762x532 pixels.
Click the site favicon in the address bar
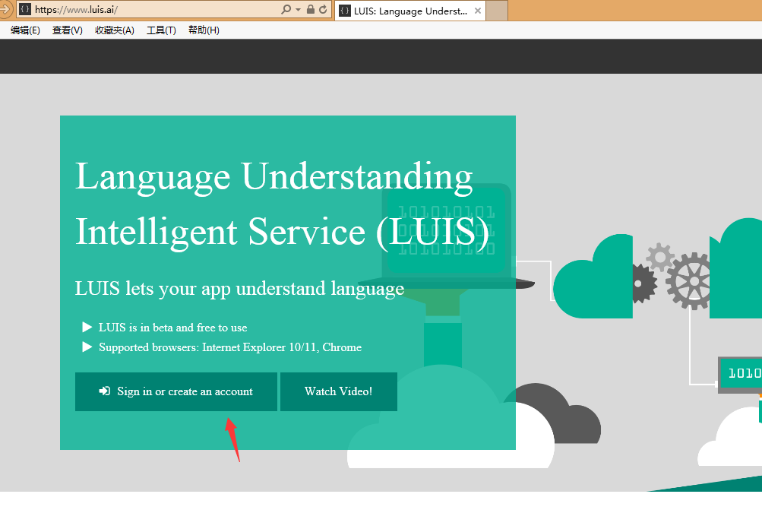pos(25,9)
